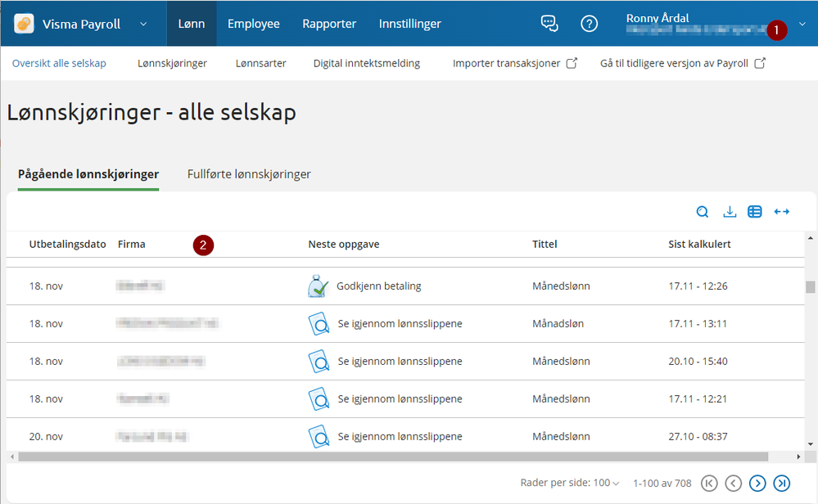Open the Rapporter menu
The height and width of the screenshot is (504, 818).
pos(329,24)
